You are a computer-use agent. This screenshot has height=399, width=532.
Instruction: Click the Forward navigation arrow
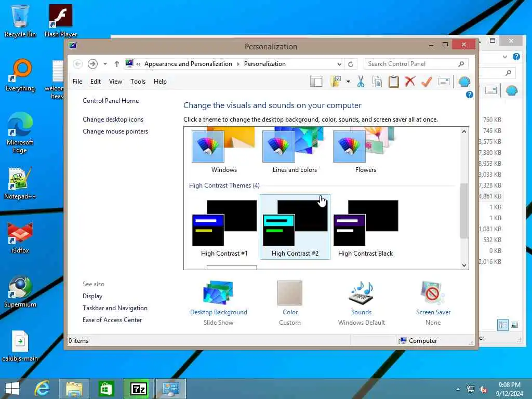[92, 64]
